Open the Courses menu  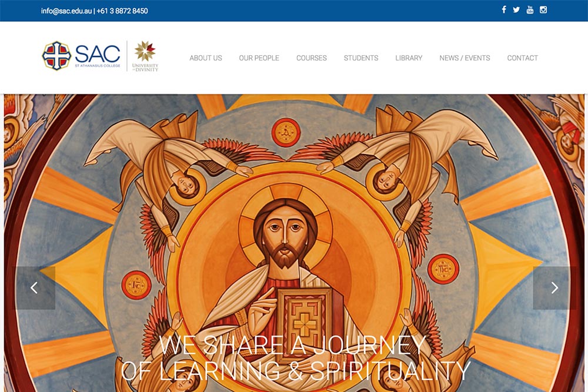click(312, 58)
